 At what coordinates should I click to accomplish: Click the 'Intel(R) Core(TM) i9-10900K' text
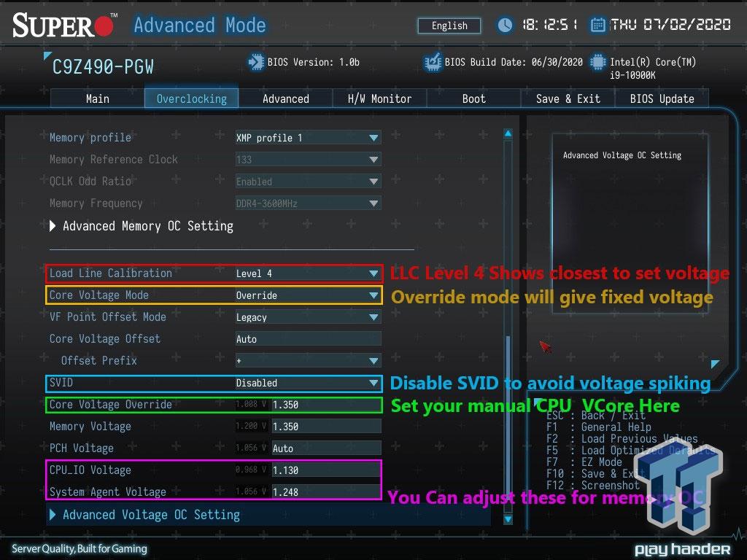click(x=653, y=69)
